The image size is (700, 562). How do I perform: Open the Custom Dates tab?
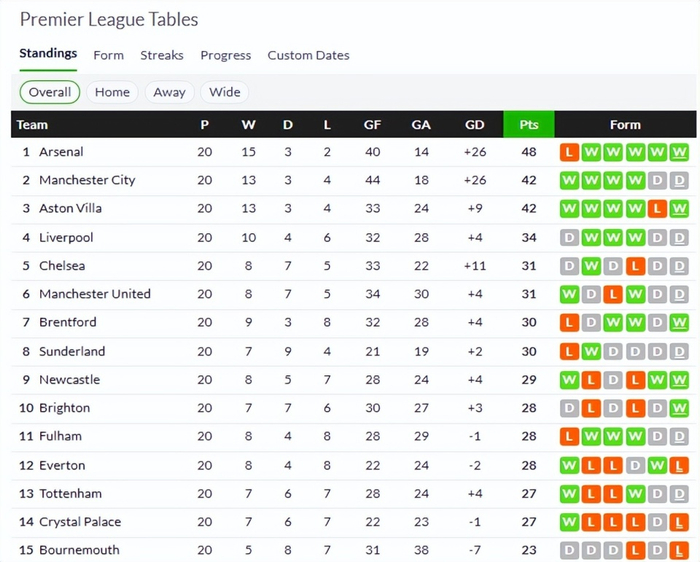308,55
